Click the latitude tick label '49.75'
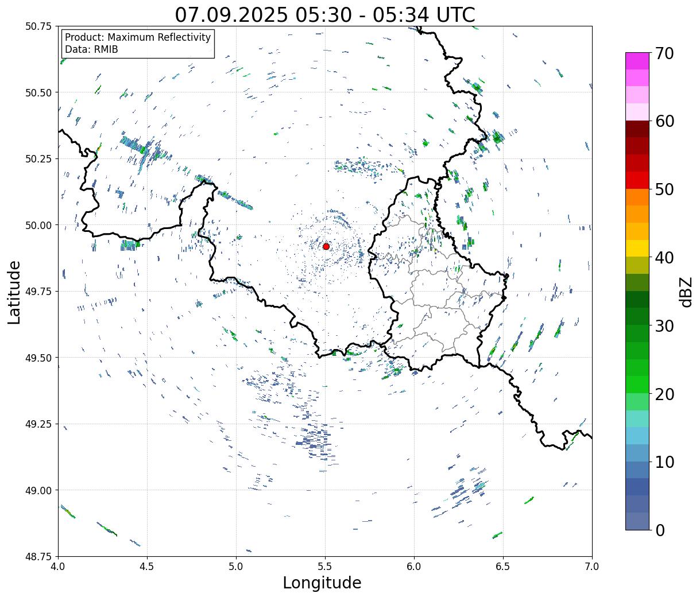Screen dimensions: 700x597 (38, 292)
